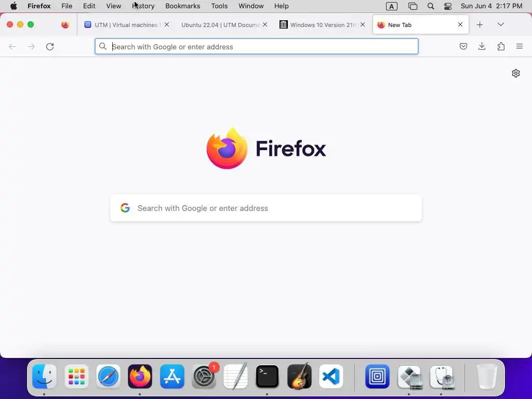Click the keyboard input source icon

click(392, 6)
